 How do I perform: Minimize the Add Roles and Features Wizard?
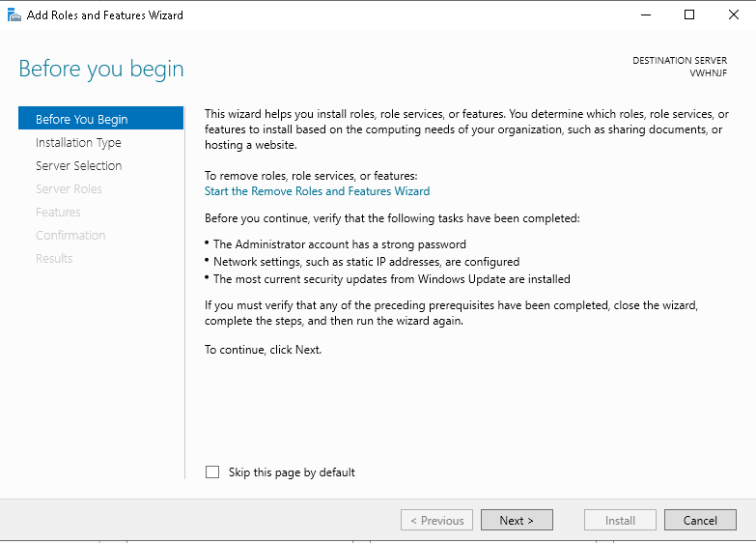pyautogui.click(x=644, y=14)
